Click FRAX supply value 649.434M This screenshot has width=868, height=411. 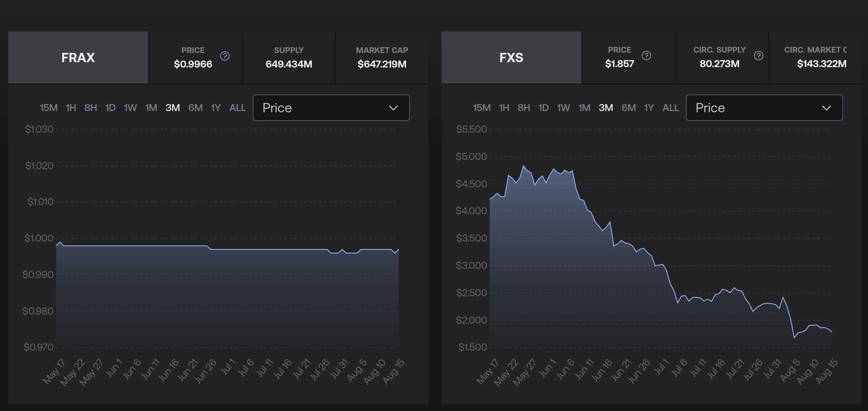pos(289,64)
